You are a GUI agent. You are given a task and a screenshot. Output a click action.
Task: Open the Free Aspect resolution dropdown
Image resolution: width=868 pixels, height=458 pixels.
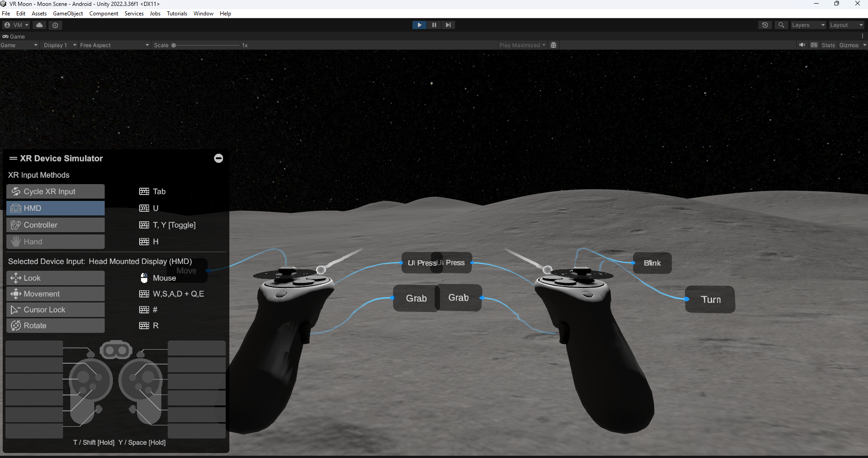(114, 45)
